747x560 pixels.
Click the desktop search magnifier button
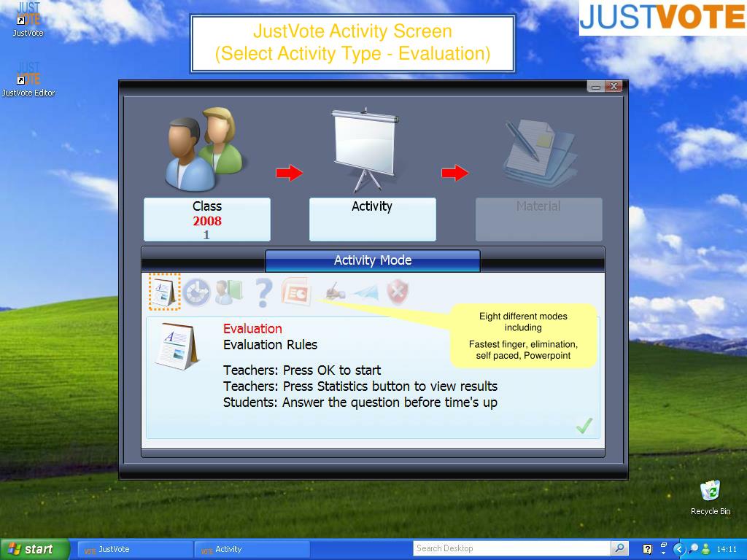tap(619, 548)
